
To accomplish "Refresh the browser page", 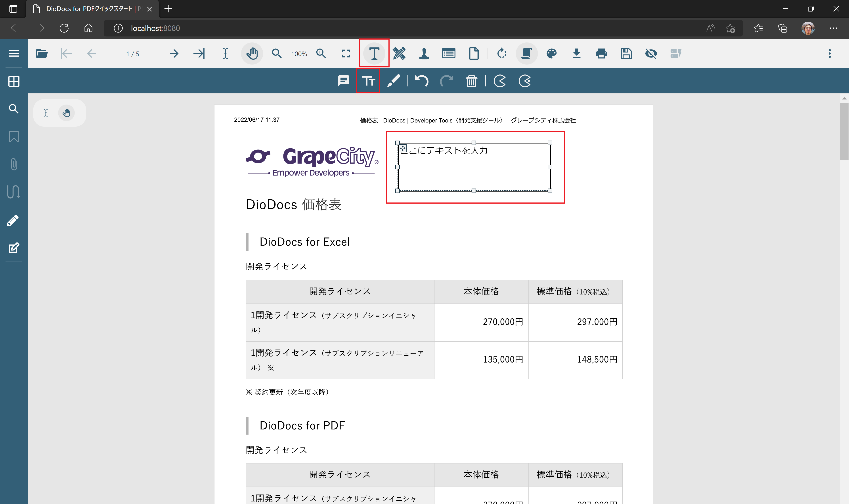I will pos(64,28).
